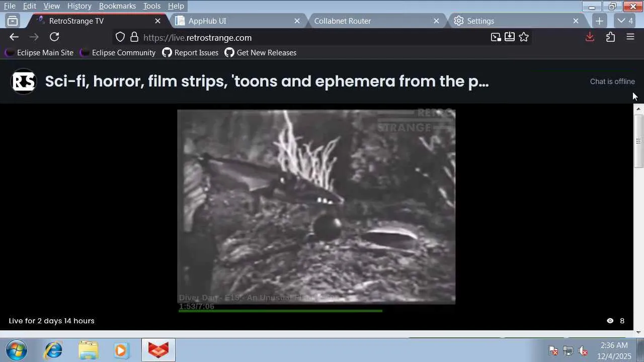Viewport: 644px width, 362px height.
Task: Open the Eclipse Community bookmark
Action: (x=118, y=52)
